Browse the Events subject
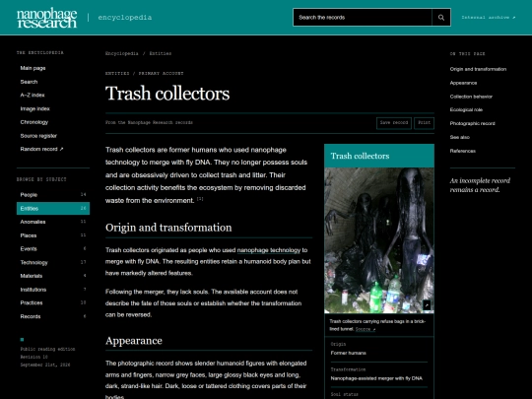This screenshot has height=399, width=532. (53, 248)
